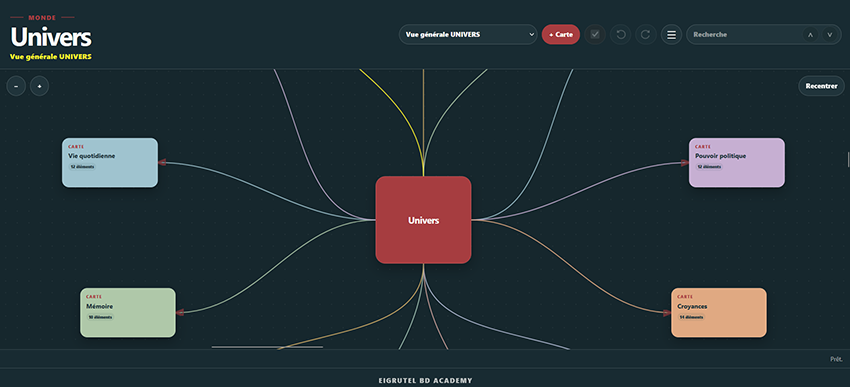Zoom out with the minus button
Image resolution: width=850 pixels, height=387 pixels.
(16, 86)
